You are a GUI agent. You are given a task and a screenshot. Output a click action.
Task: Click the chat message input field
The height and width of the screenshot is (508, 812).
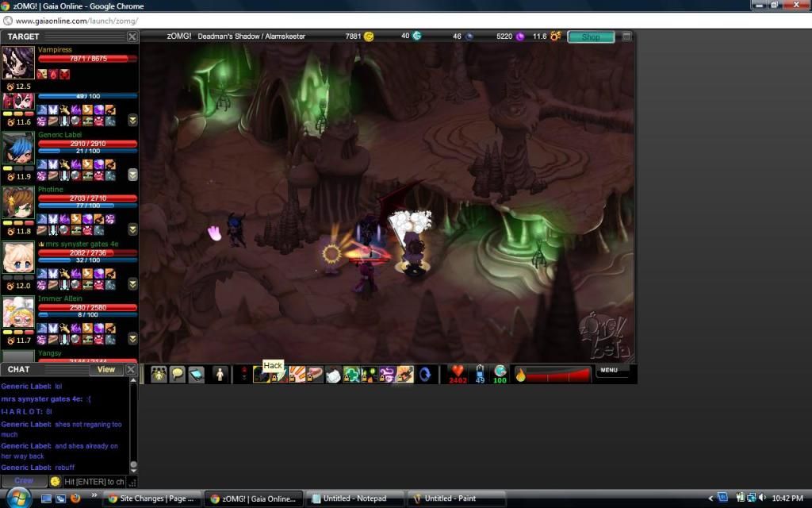pyautogui.click(x=94, y=482)
